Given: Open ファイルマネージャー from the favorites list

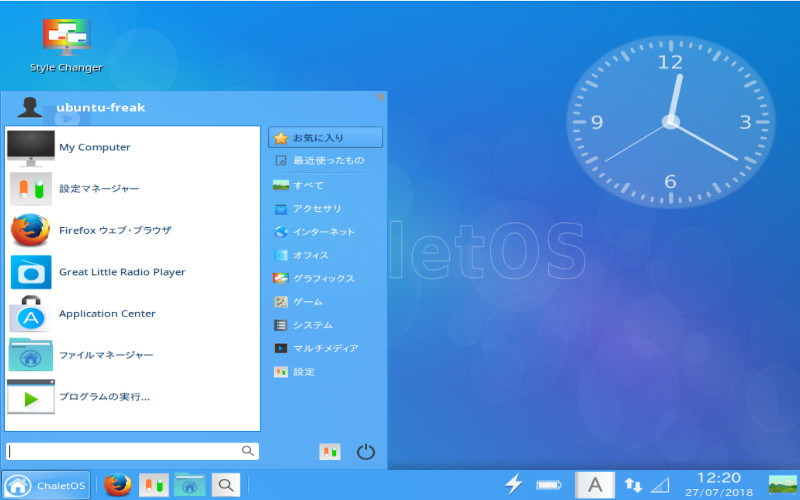Looking at the screenshot, I should (133, 355).
